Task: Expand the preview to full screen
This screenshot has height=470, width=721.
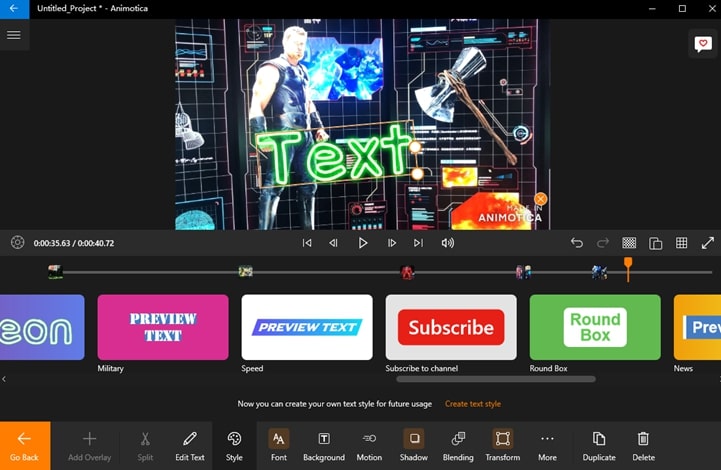Action: click(708, 242)
